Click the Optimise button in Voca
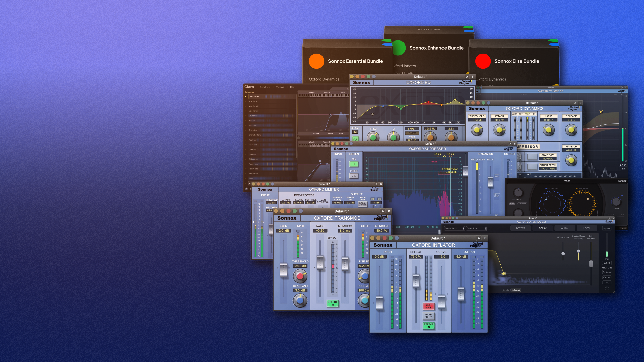This screenshot has width=644, height=362. 522,204
